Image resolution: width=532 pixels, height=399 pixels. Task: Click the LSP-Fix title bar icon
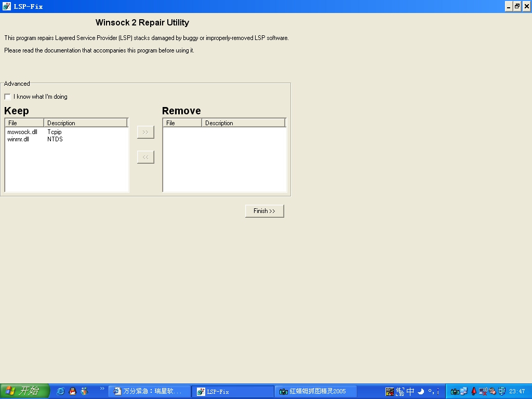tap(6, 6)
